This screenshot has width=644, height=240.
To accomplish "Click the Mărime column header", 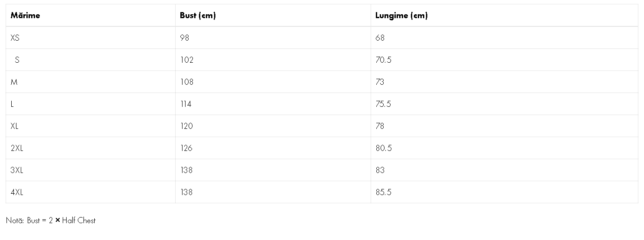I will [25, 16].
